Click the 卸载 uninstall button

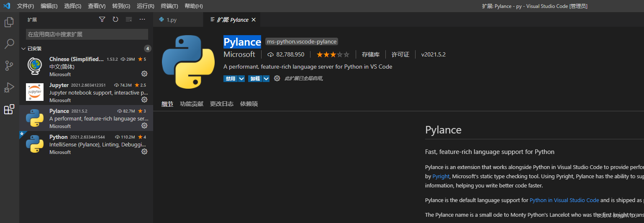point(255,78)
